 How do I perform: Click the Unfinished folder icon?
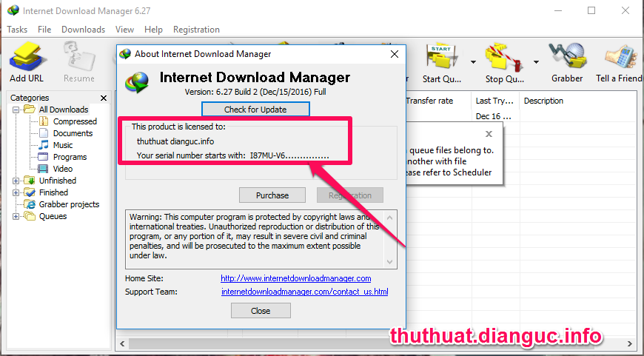(29, 181)
